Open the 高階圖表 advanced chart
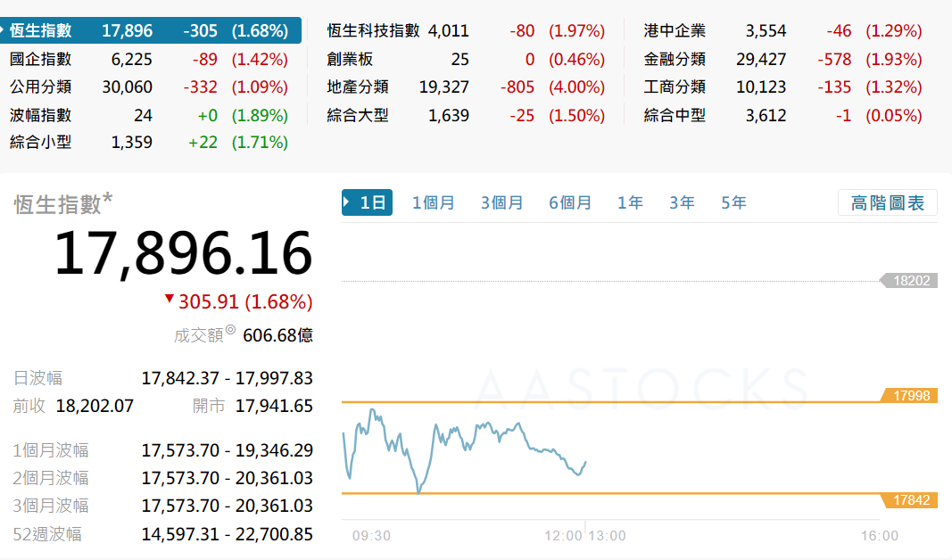 887,202
